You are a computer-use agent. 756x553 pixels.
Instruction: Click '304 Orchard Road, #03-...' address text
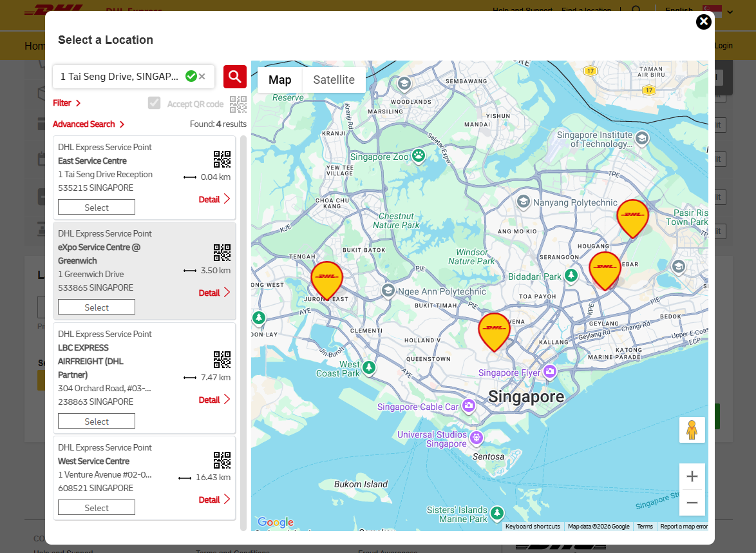point(104,388)
